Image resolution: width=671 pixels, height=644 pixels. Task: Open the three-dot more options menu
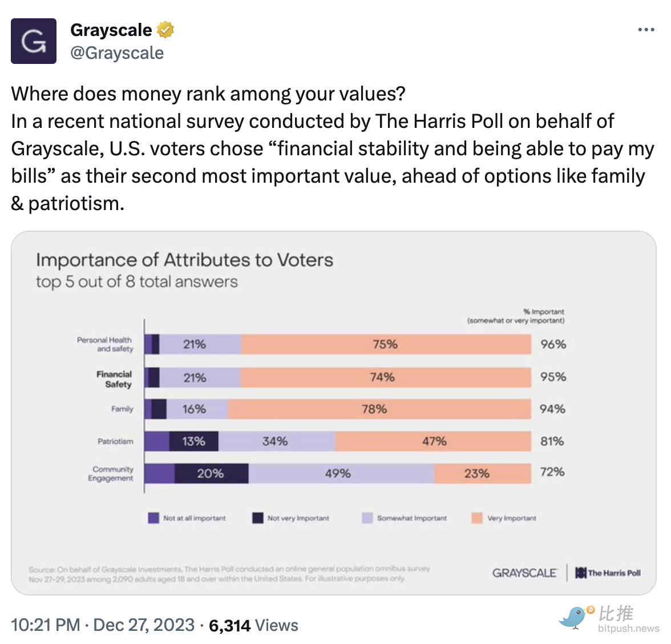[646, 30]
